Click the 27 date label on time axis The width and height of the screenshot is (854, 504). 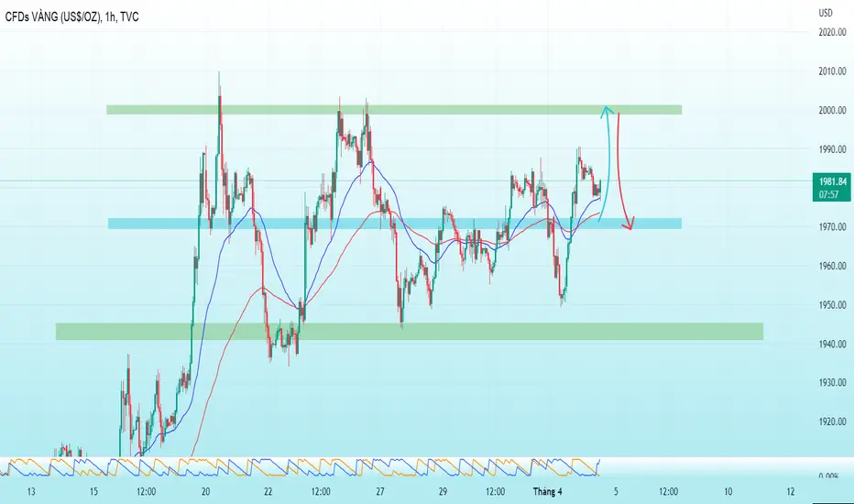(380, 491)
